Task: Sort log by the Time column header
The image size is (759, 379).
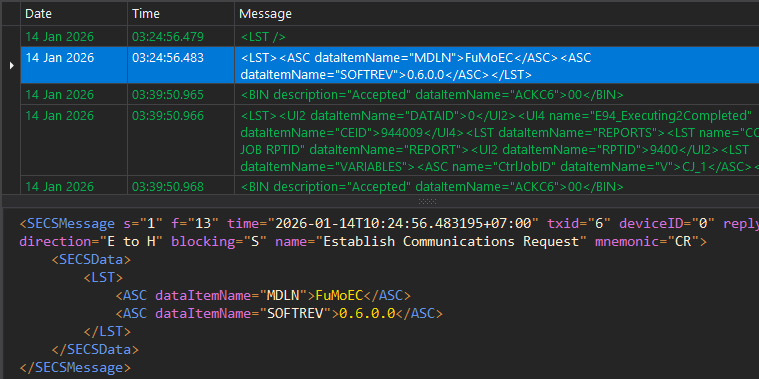Action: [x=181, y=14]
